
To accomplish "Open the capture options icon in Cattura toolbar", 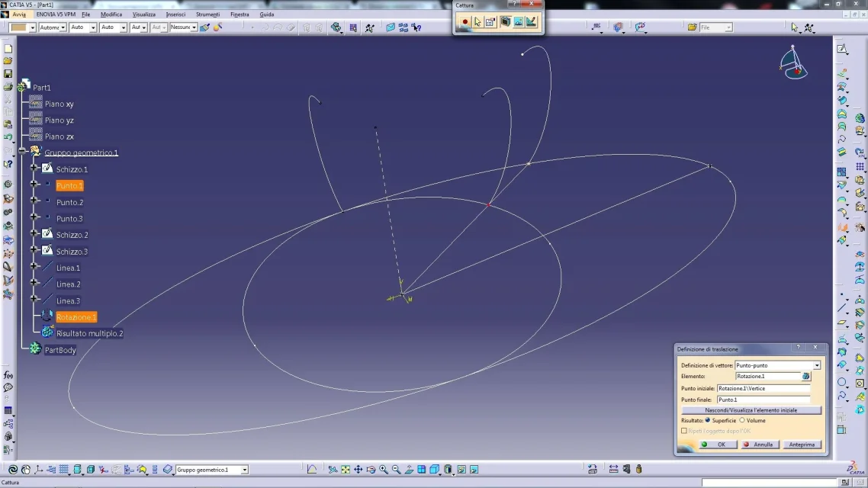I will click(x=490, y=22).
